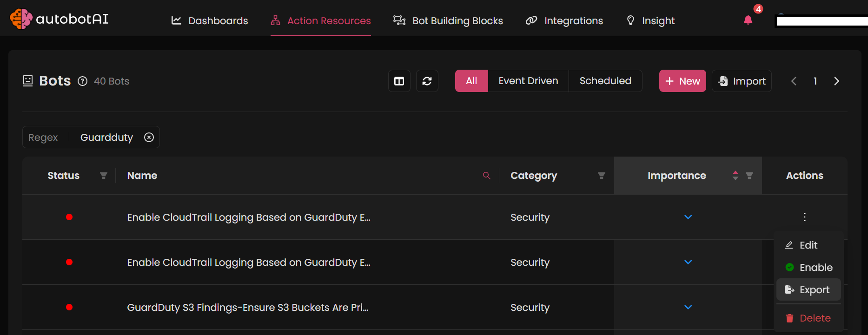
Task: Create a New bot
Action: click(682, 81)
